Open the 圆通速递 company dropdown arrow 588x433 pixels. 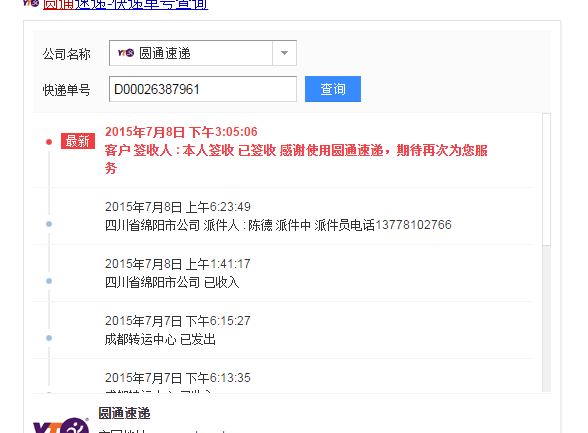pos(285,53)
